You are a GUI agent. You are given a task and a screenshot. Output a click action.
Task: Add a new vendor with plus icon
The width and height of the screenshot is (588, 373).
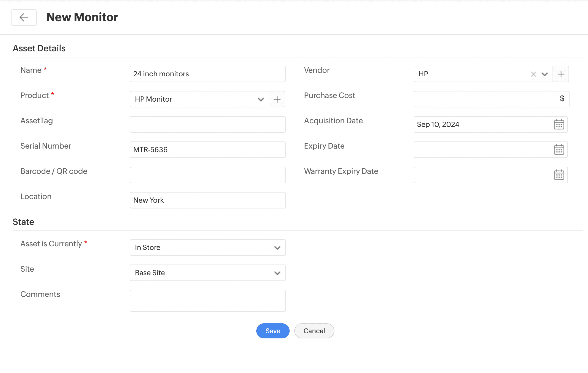(561, 74)
